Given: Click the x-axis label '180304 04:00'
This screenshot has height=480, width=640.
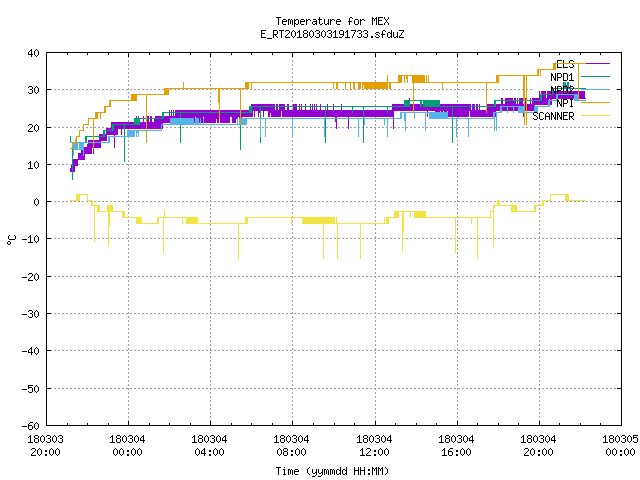Looking at the screenshot, I should (x=209, y=446).
